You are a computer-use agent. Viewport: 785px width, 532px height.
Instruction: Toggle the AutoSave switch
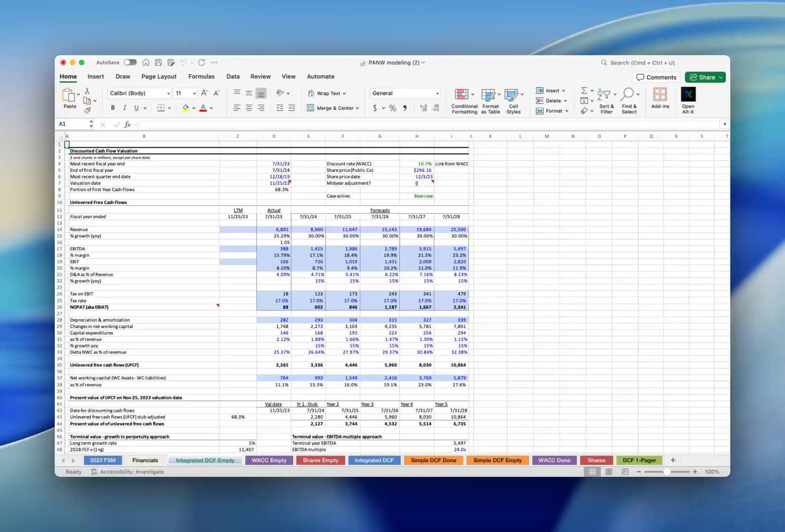[130, 63]
